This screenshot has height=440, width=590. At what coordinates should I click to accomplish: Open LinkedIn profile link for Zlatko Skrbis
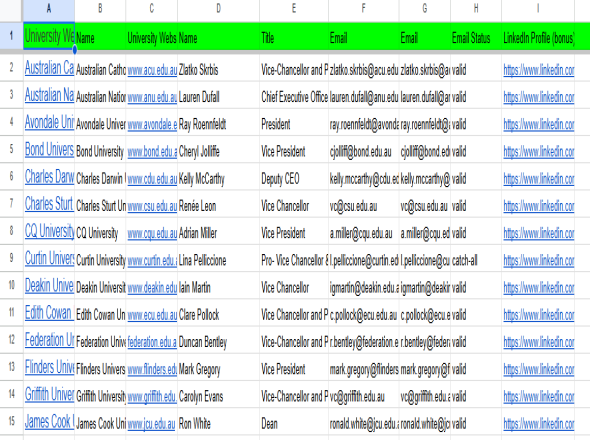(x=539, y=70)
